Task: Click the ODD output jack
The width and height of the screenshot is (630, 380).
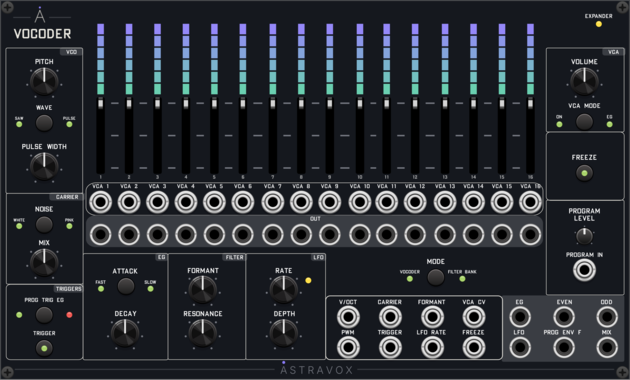Action: 607,317
